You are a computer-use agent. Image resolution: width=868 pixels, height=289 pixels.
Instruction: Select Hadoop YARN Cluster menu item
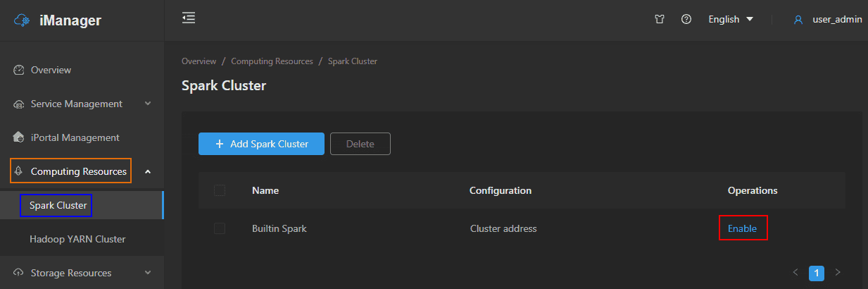[77, 239]
